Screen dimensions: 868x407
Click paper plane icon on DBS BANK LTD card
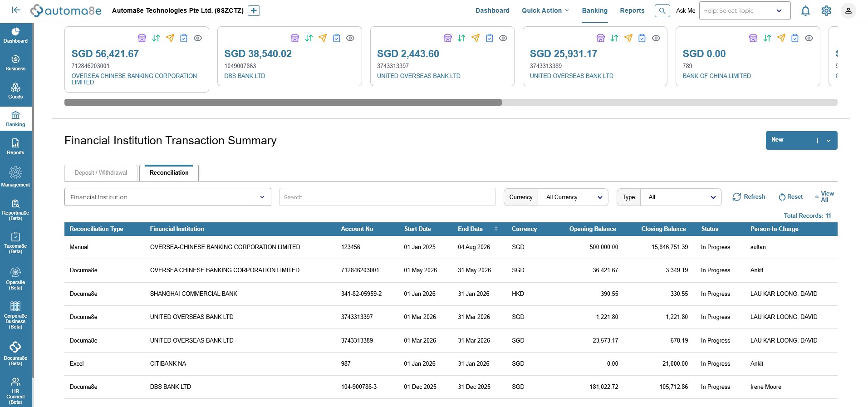pyautogui.click(x=323, y=38)
